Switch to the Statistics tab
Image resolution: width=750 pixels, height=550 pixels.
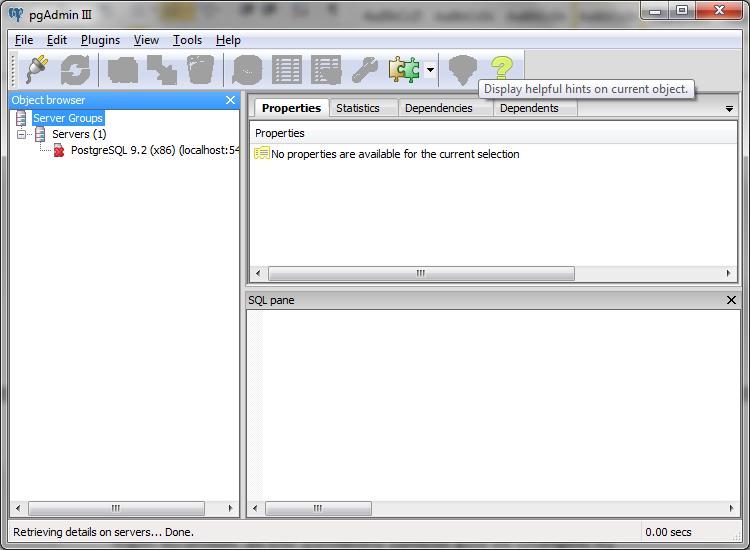(358, 108)
